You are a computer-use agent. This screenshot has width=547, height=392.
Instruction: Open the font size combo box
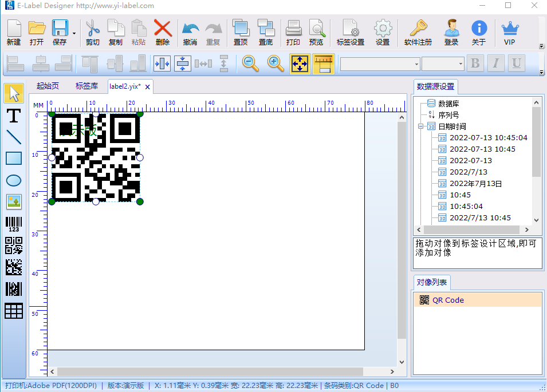click(x=443, y=64)
